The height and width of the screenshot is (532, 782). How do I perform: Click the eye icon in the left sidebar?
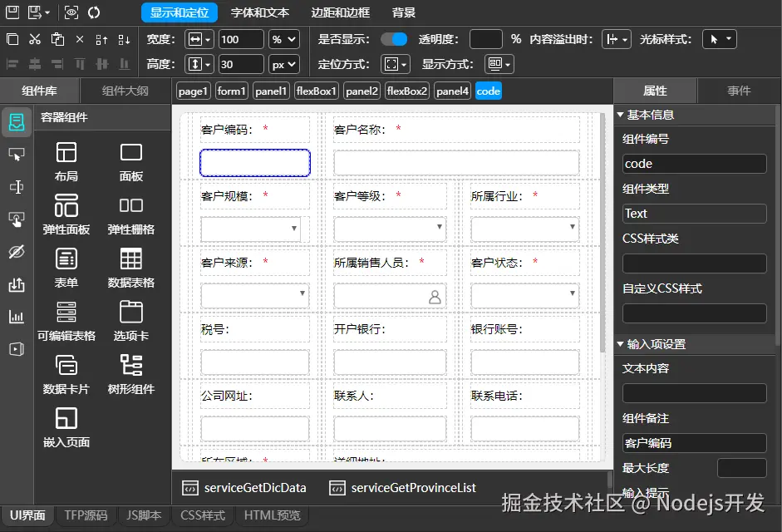pos(17,250)
